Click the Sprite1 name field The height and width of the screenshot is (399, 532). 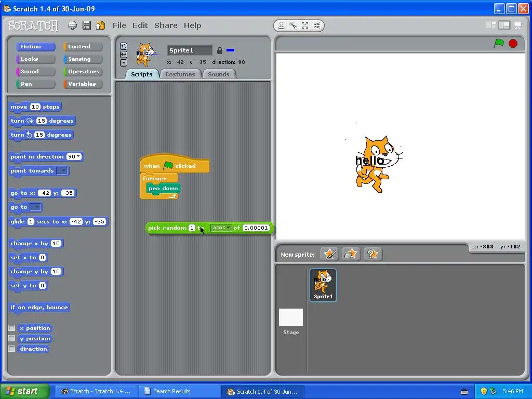(x=190, y=50)
